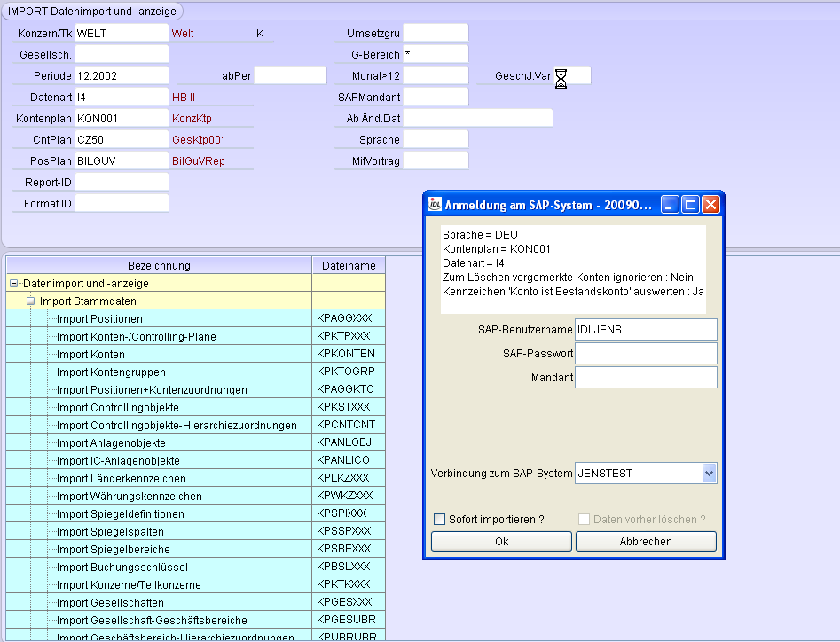Click the PosPlan field with BILGUV
The image size is (840, 642).
pyautogui.click(x=122, y=160)
